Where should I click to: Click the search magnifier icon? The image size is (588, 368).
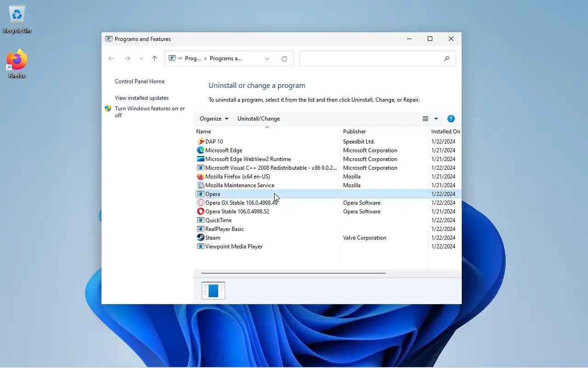[x=447, y=59]
